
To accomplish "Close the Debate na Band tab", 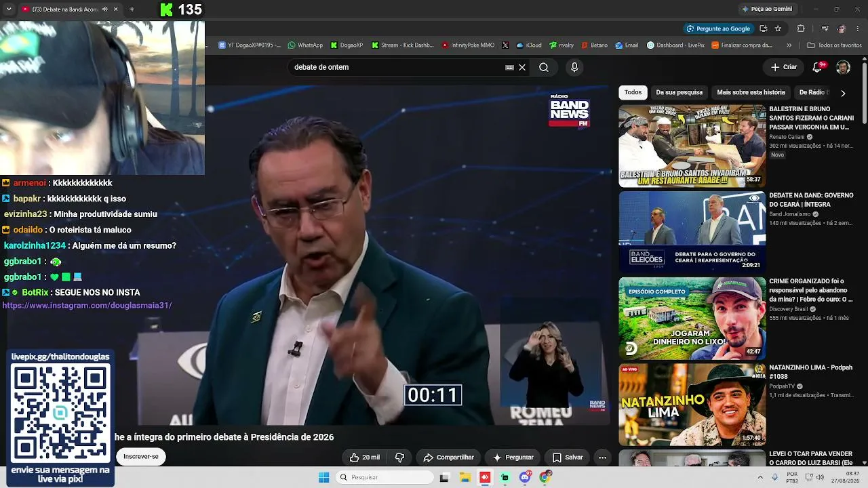I will pyautogui.click(x=115, y=9).
